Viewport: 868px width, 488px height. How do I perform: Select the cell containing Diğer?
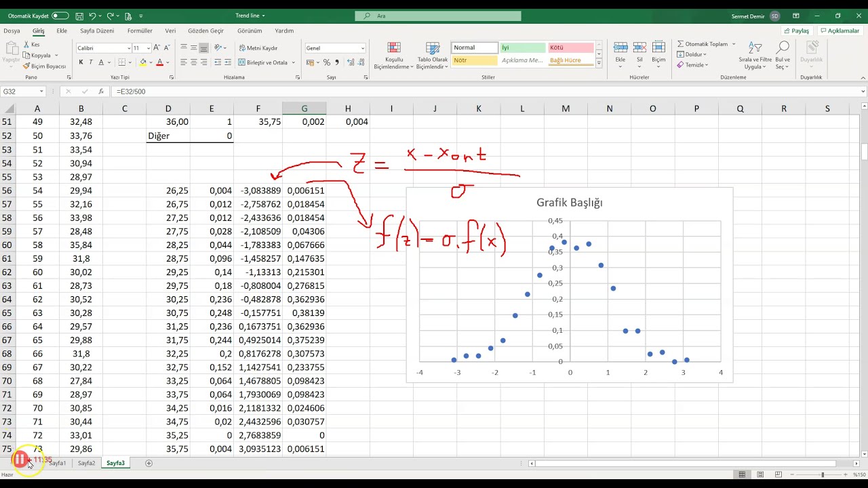click(x=168, y=136)
